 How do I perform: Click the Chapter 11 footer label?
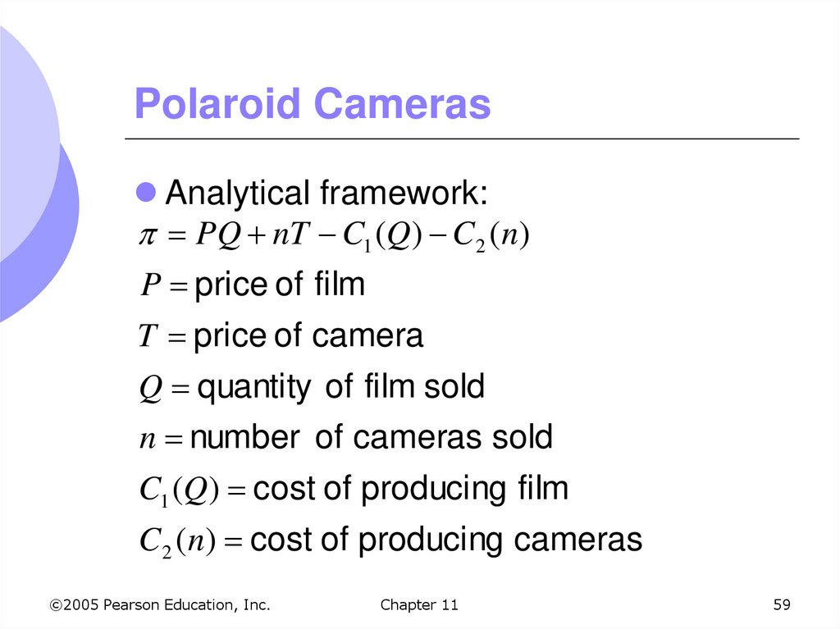419,605
